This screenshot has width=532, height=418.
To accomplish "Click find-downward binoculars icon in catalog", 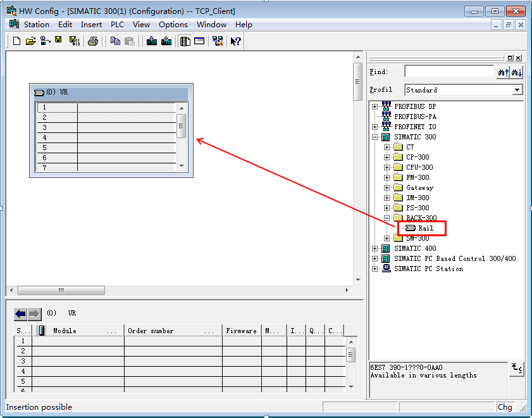I will tap(516, 72).
